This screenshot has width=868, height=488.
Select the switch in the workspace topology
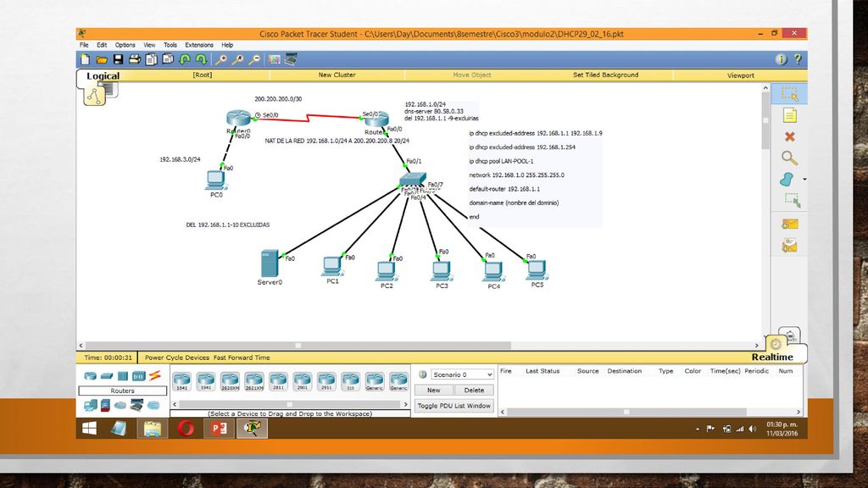[413, 179]
